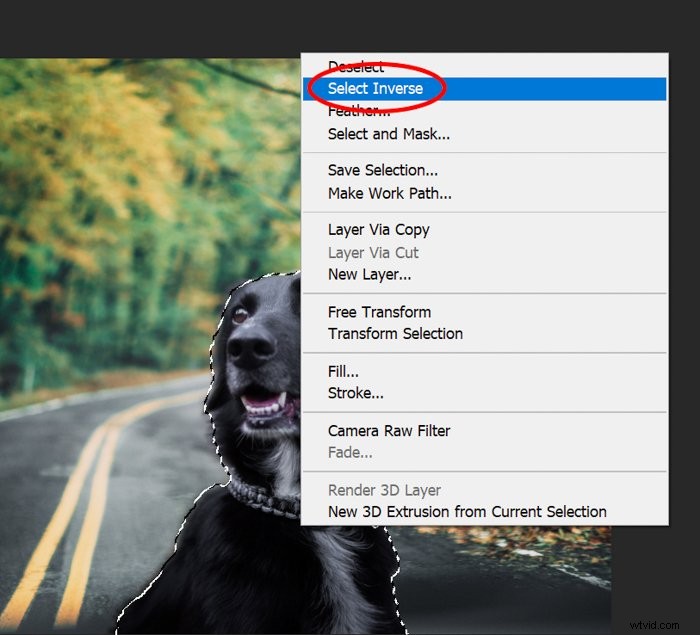Select Make Work Path...

[x=484, y=193]
